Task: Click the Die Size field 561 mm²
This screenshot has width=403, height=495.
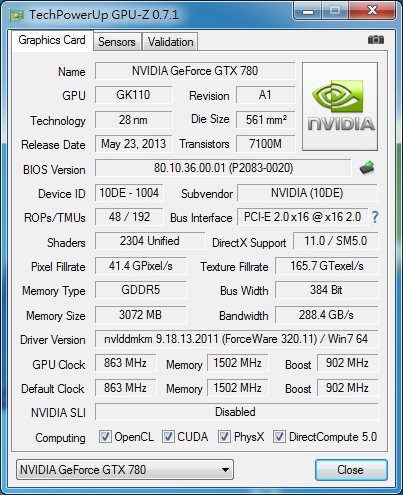Action: click(x=265, y=120)
